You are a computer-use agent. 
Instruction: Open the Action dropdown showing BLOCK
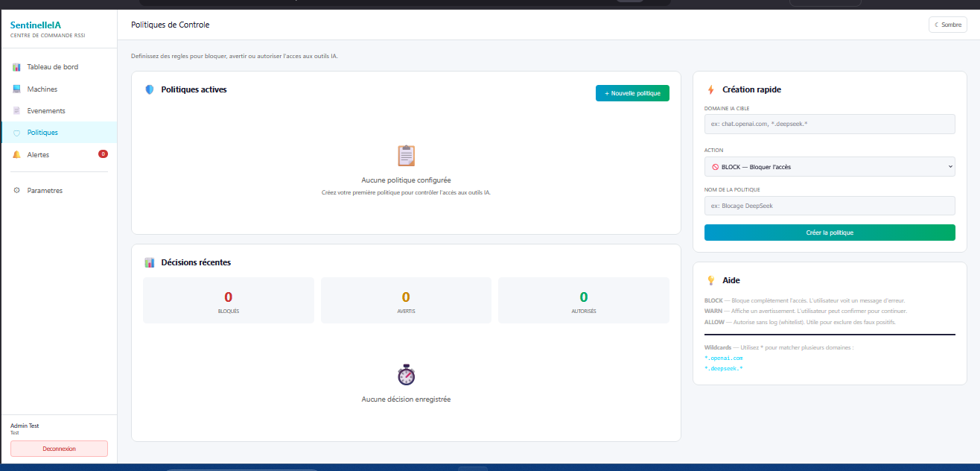pyautogui.click(x=829, y=167)
